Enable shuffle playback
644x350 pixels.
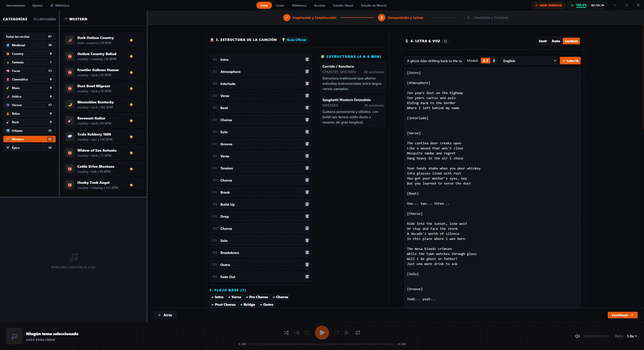tap(286, 333)
